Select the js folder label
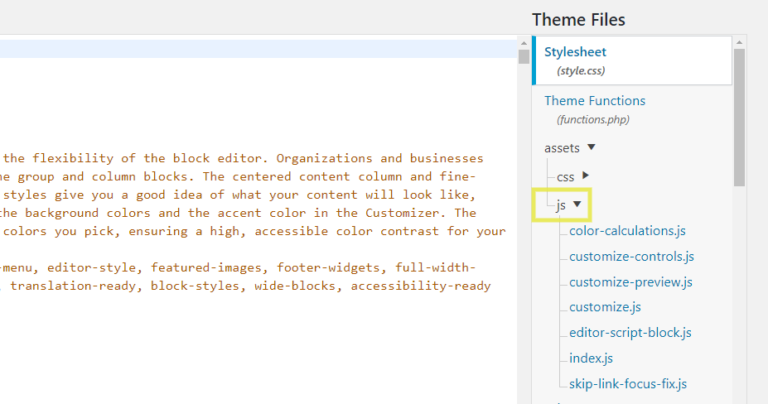Image resolution: width=768 pixels, height=404 pixels. coord(561,205)
